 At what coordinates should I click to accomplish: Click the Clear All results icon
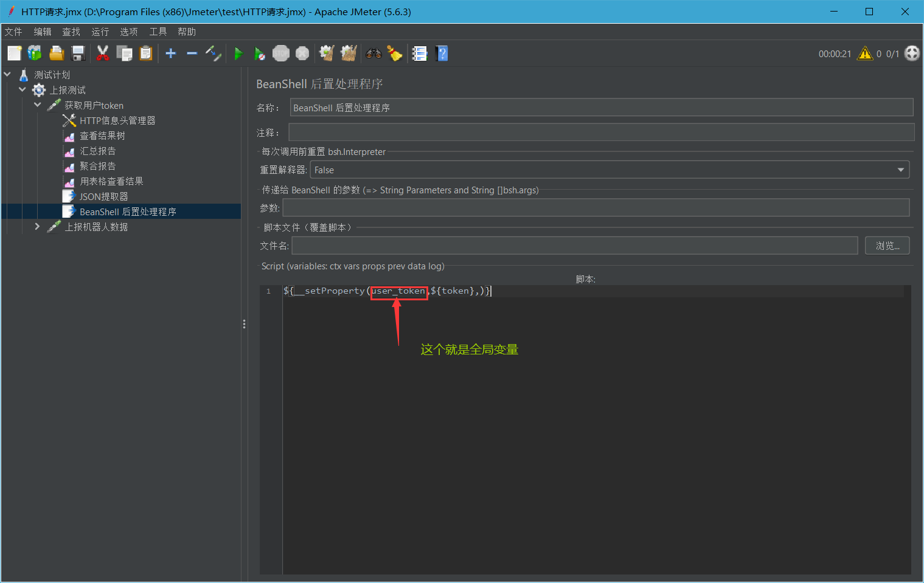click(x=349, y=53)
